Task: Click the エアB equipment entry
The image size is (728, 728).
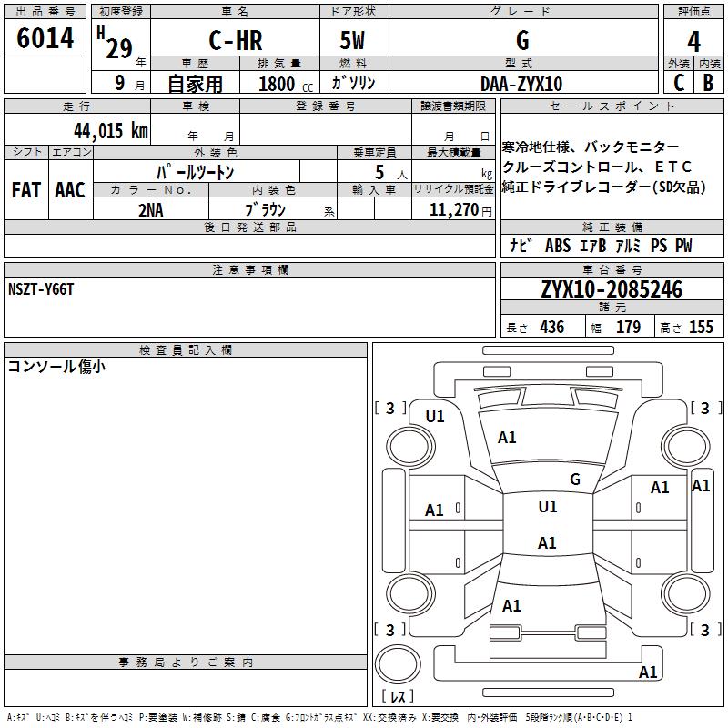Action: point(593,245)
